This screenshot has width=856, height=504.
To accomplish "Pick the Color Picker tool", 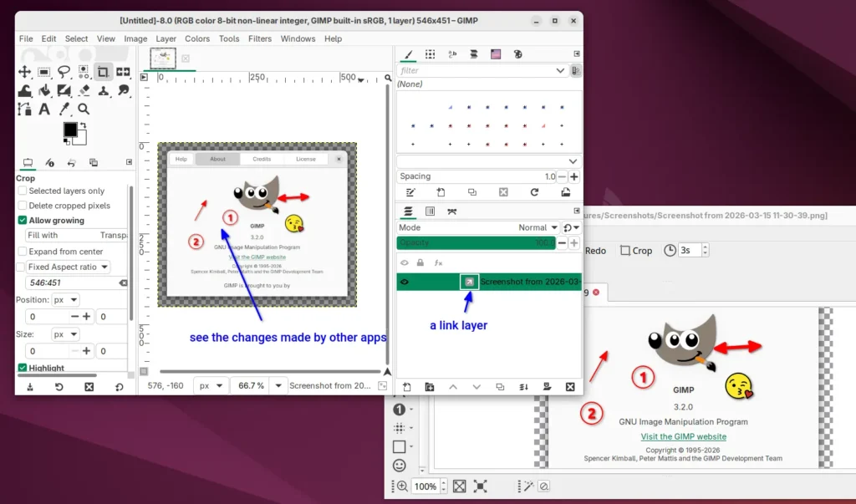I will pyautogui.click(x=64, y=109).
